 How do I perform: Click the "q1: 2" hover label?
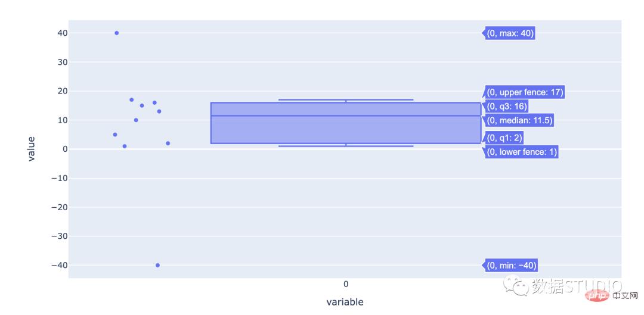coord(504,138)
